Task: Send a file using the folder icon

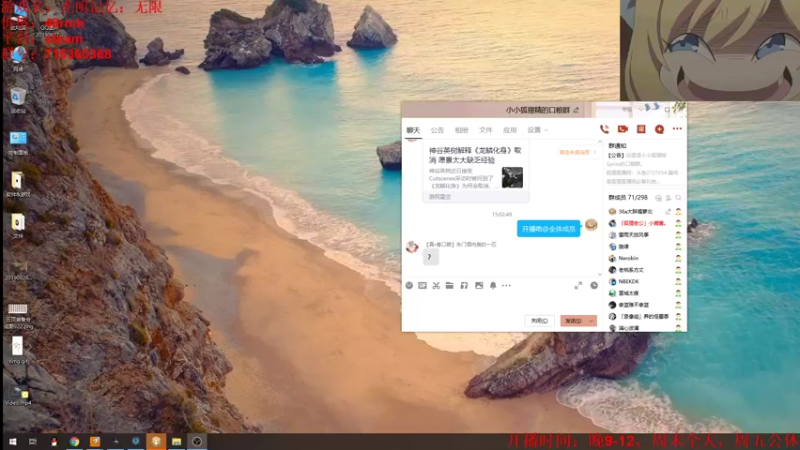Action: 449,286
